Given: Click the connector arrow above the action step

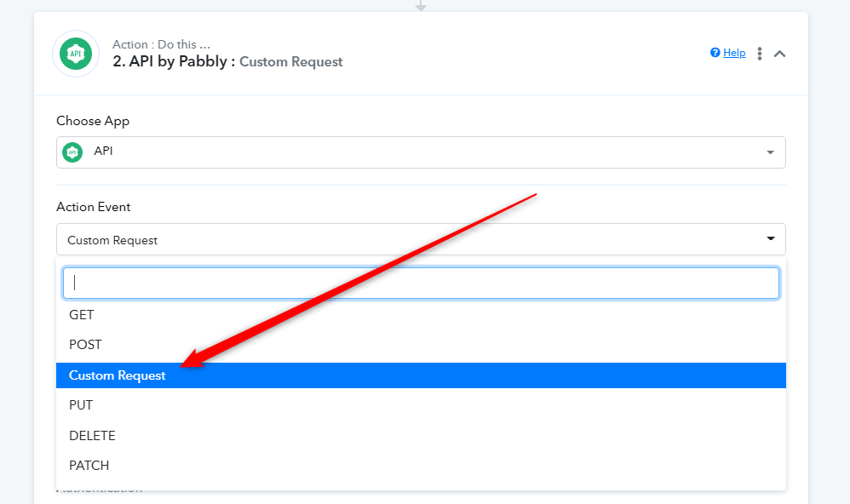Looking at the screenshot, I should coord(421,5).
